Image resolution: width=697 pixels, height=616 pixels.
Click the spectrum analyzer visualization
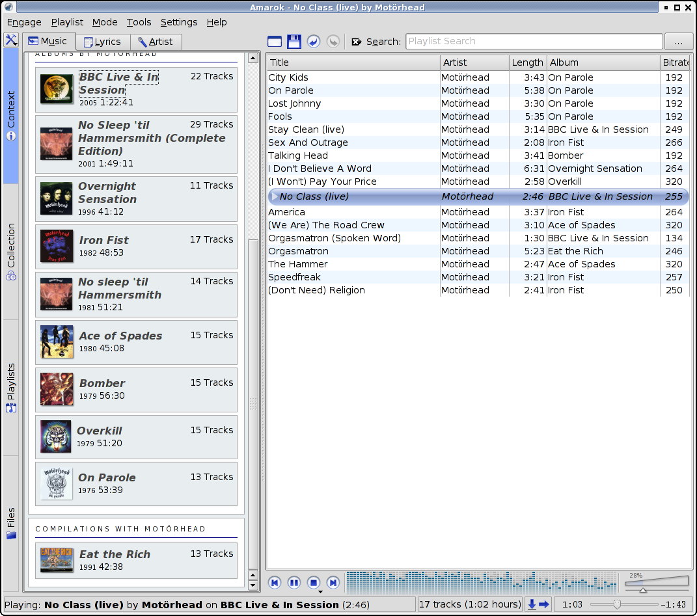482,582
